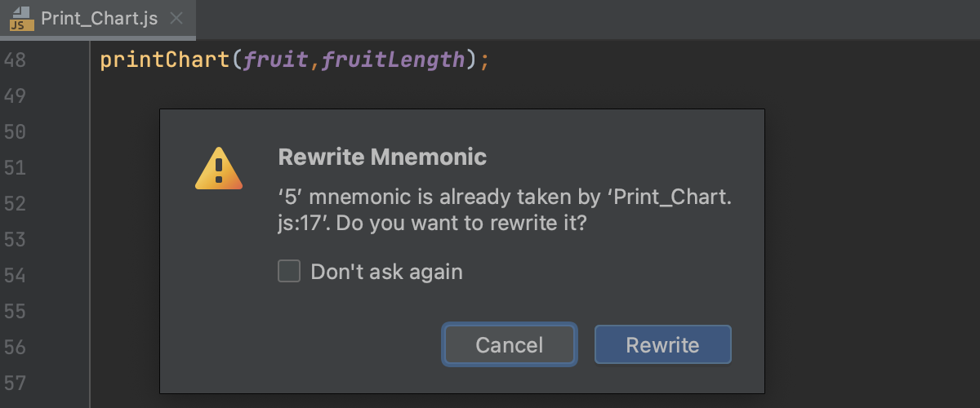Click gutter line number 51
This screenshot has height=408, width=980.
pos(15,168)
